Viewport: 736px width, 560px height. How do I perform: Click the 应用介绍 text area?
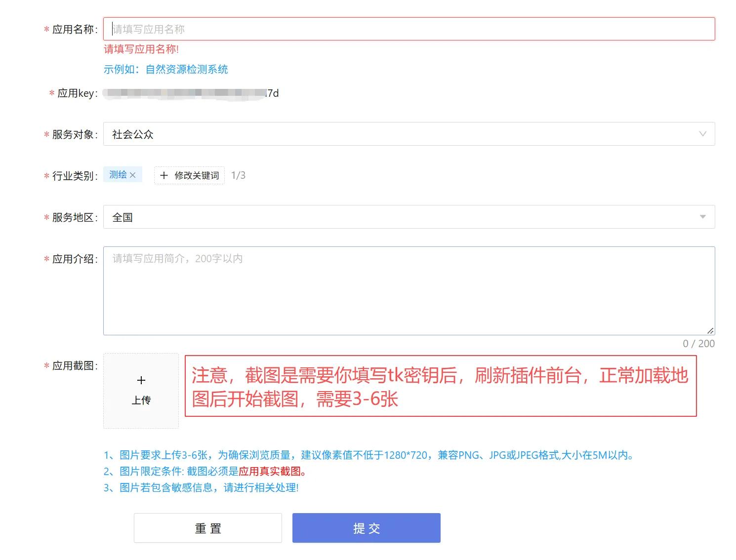point(409,291)
